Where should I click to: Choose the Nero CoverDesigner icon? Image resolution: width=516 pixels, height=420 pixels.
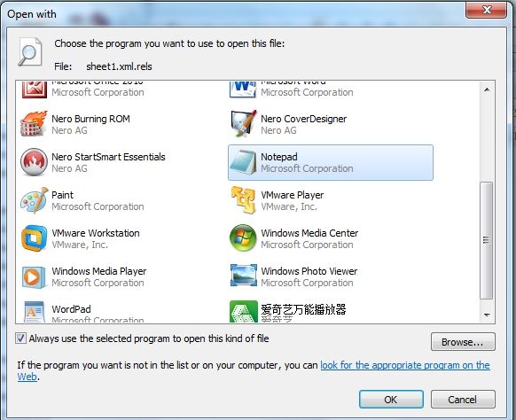pyautogui.click(x=243, y=124)
